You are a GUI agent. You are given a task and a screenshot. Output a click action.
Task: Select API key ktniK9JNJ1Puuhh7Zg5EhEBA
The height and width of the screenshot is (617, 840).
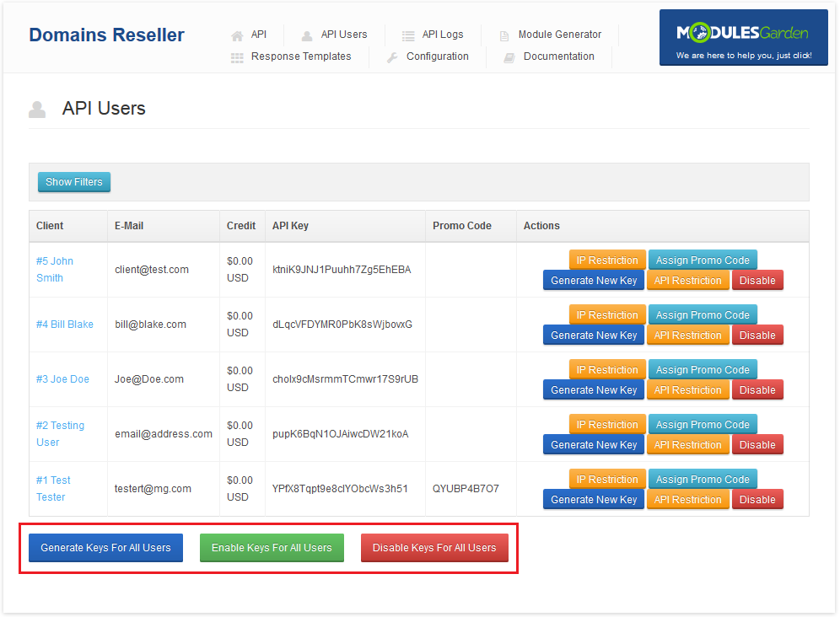(x=342, y=270)
